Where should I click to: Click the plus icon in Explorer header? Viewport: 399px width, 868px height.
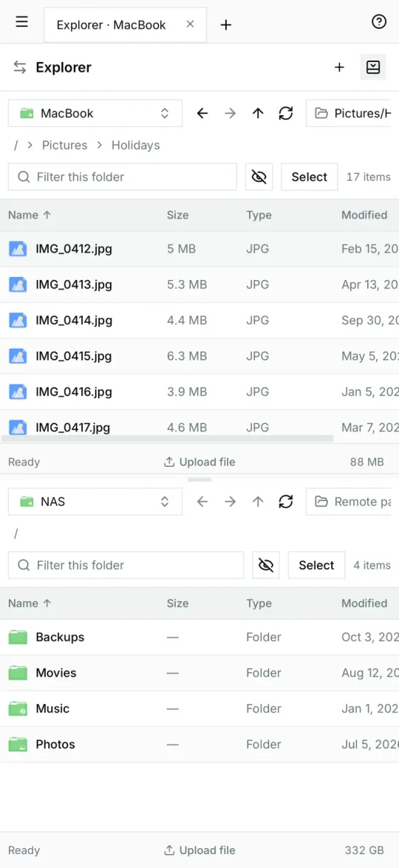339,67
